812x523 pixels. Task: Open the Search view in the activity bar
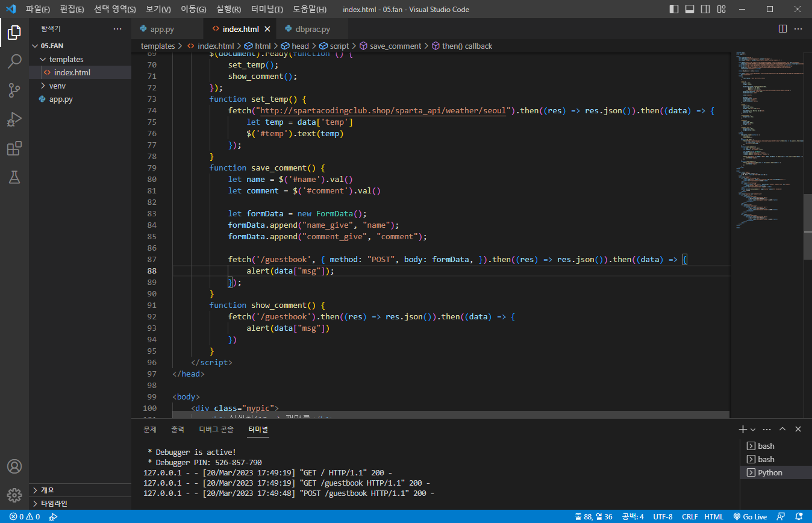[x=14, y=61]
